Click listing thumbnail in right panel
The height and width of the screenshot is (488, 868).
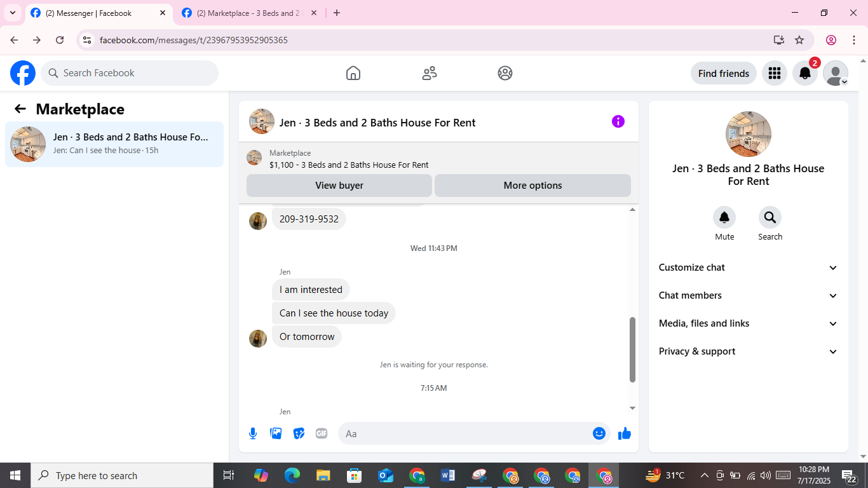point(749,134)
